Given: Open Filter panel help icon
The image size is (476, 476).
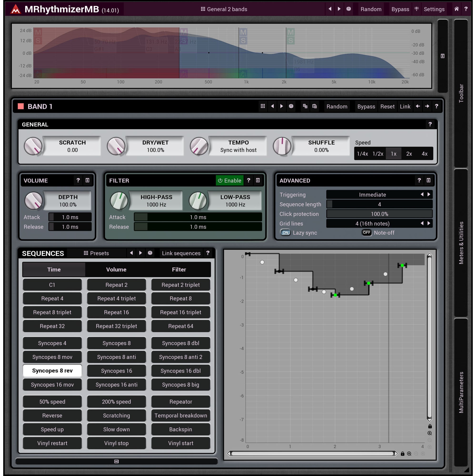Looking at the screenshot, I should tap(249, 180).
